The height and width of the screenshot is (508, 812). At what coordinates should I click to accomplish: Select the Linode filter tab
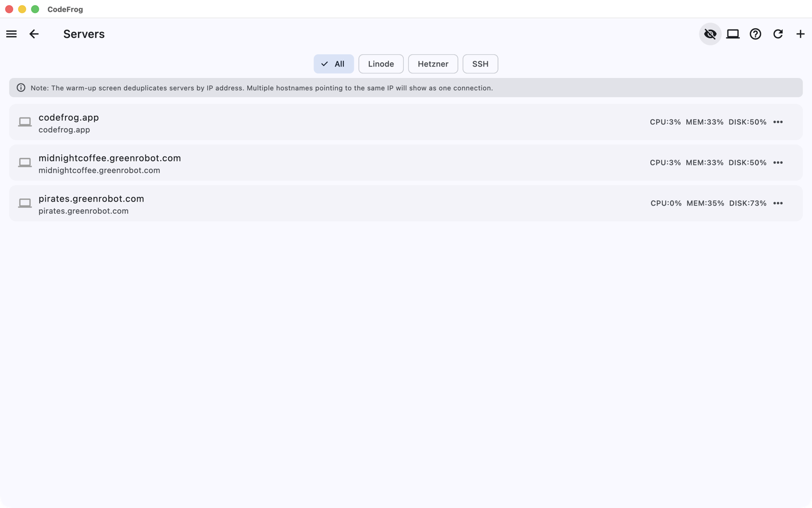381,64
